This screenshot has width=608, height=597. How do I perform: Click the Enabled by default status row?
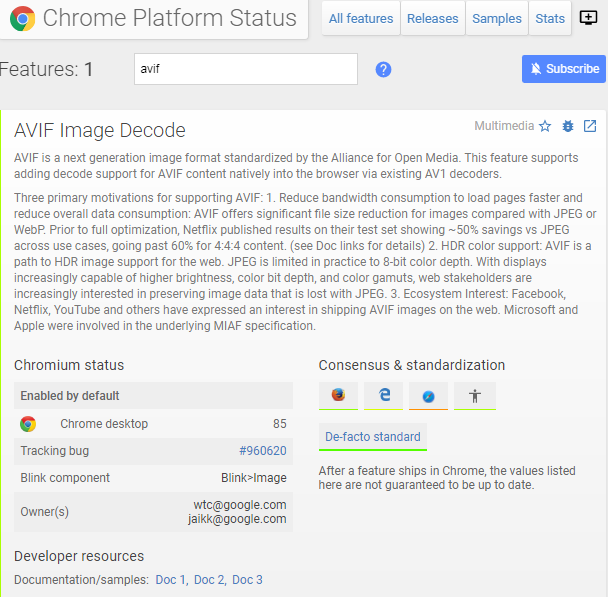(153, 395)
